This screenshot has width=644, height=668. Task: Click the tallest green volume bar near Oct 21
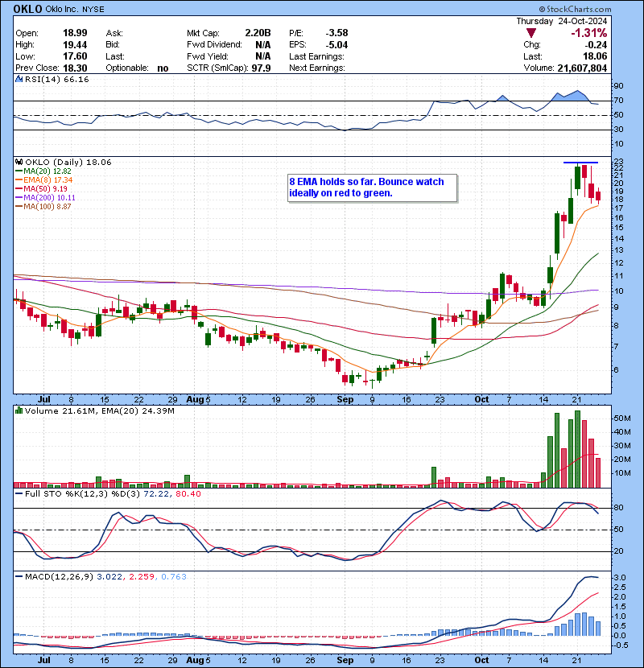pos(577,449)
